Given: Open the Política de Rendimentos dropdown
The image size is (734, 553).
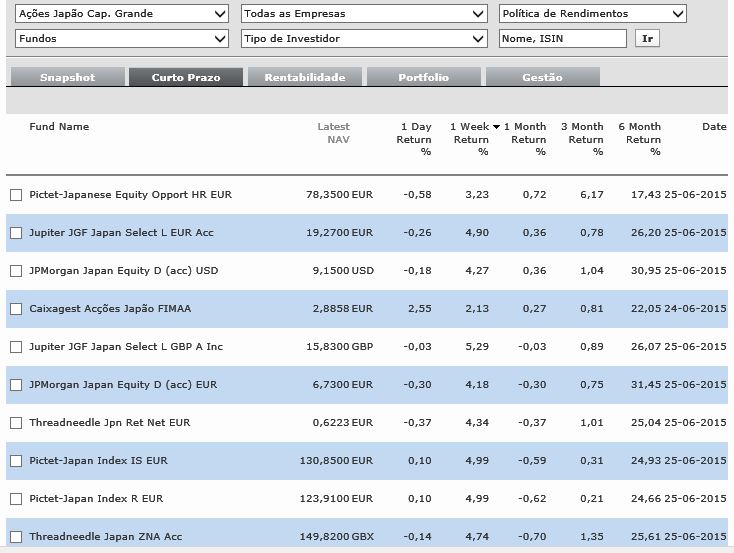Looking at the screenshot, I should (x=593, y=14).
